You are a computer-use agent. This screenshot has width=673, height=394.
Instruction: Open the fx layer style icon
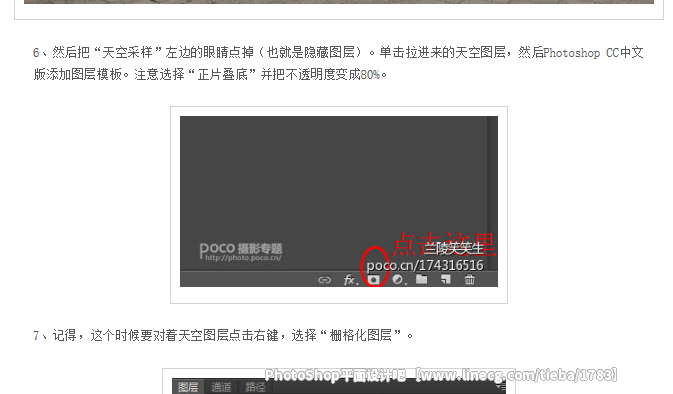350,280
